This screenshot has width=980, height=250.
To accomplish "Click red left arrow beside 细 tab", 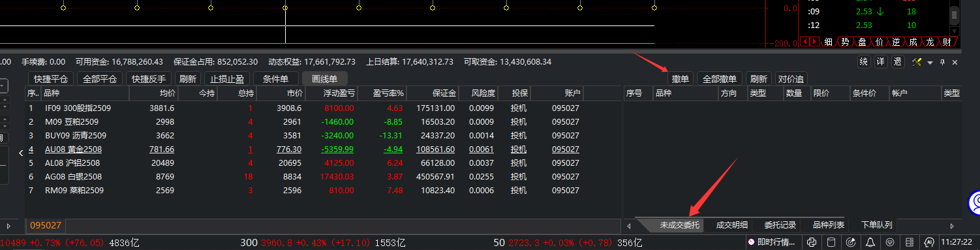I will 805,42.
